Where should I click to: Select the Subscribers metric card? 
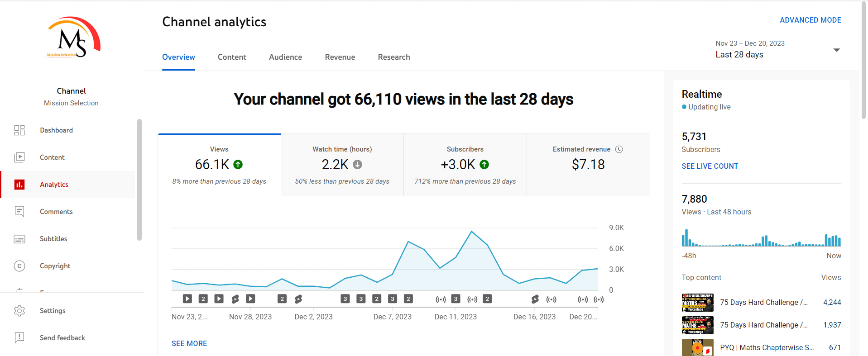465,165
